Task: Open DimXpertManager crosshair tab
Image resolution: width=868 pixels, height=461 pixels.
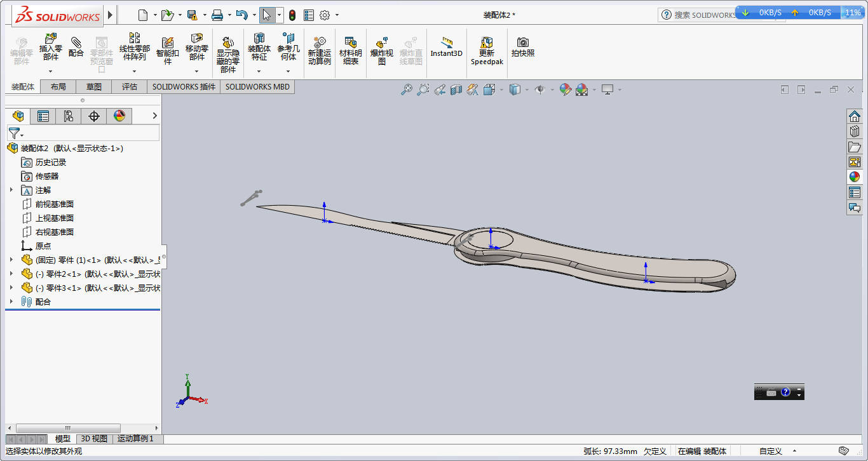Action: (94, 116)
